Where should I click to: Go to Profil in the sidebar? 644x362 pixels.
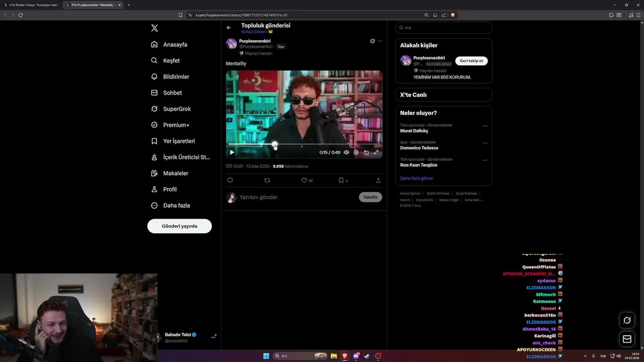[x=164, y=189]
